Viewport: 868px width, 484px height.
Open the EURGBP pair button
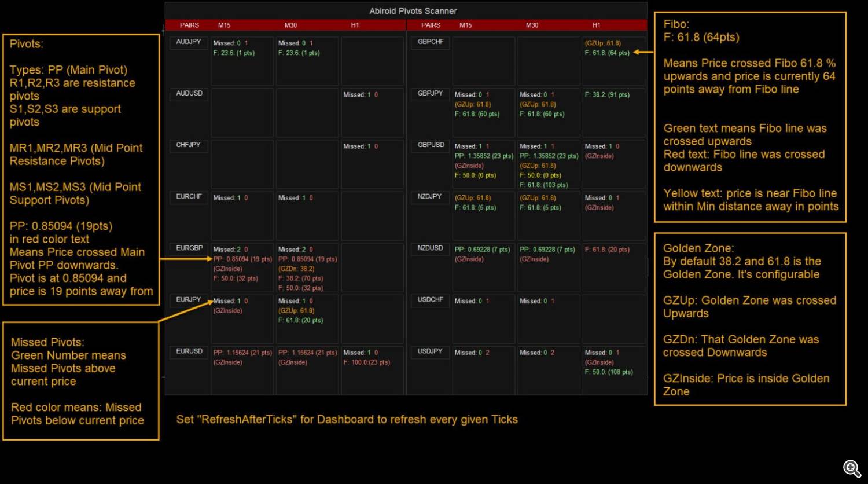point(189,248)
